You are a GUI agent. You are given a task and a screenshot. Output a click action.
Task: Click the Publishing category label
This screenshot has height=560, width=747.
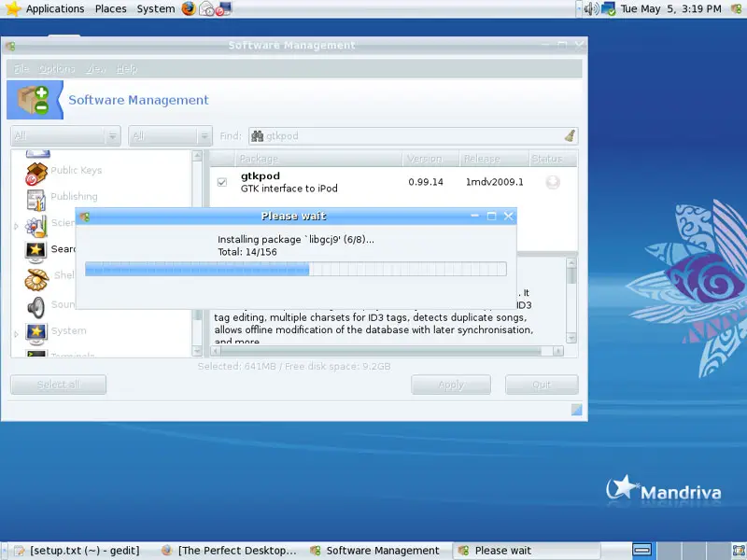pyautogui.click(x=74, y=196)
